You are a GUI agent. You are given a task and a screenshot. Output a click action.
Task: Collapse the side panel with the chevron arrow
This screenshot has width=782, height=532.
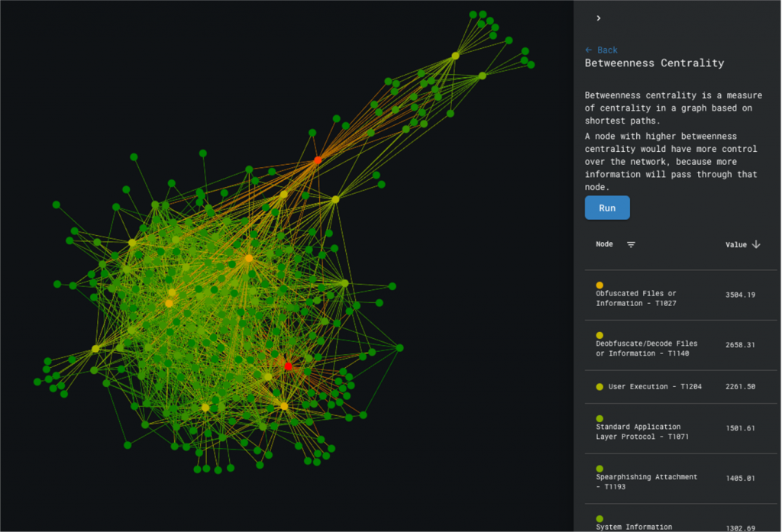[599, 18]
